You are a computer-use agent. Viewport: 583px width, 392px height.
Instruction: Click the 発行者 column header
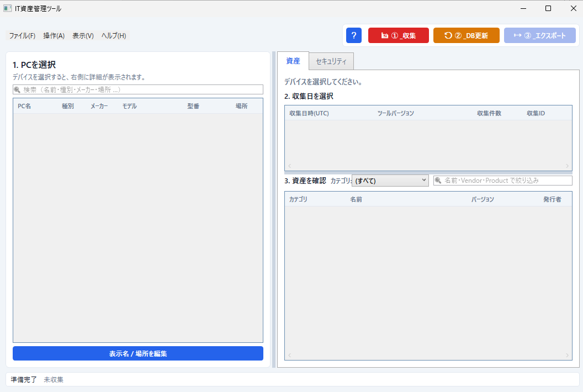(552, 199)
